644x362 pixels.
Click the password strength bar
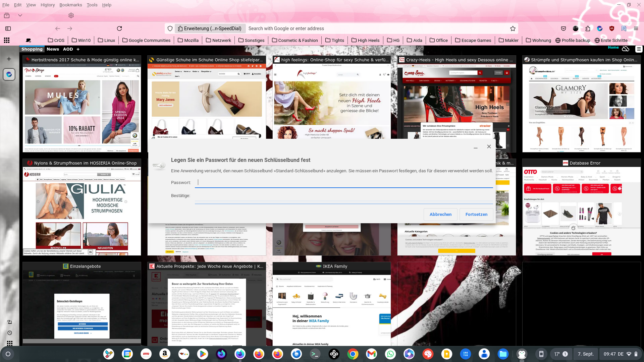point(344,203)
